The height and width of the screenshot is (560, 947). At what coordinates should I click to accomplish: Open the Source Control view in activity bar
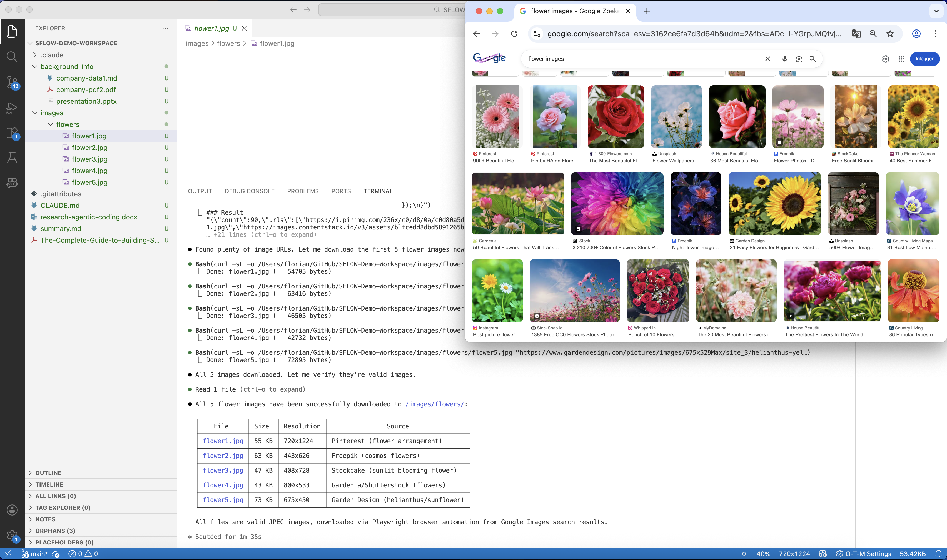12,82
